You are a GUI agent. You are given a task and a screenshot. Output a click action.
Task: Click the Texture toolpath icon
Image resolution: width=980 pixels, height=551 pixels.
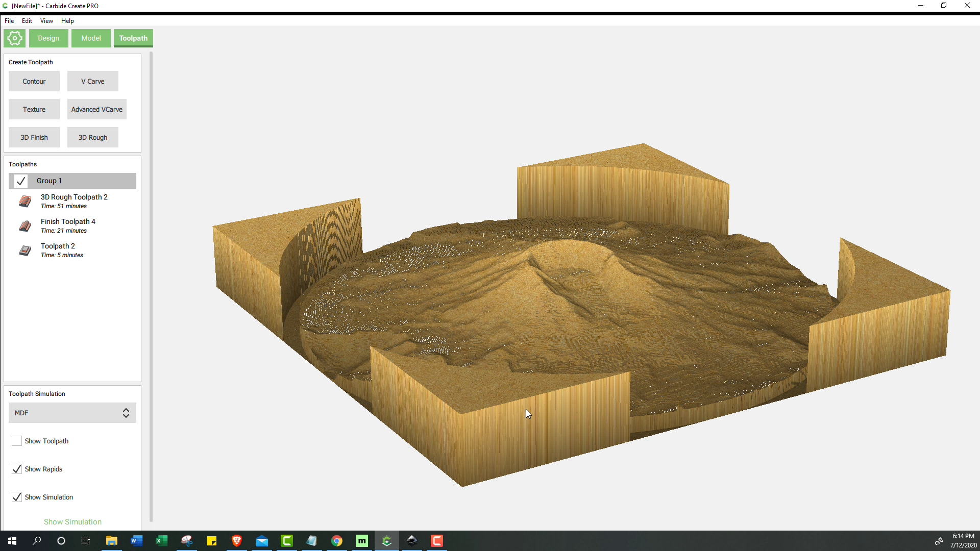pos(34,108)
